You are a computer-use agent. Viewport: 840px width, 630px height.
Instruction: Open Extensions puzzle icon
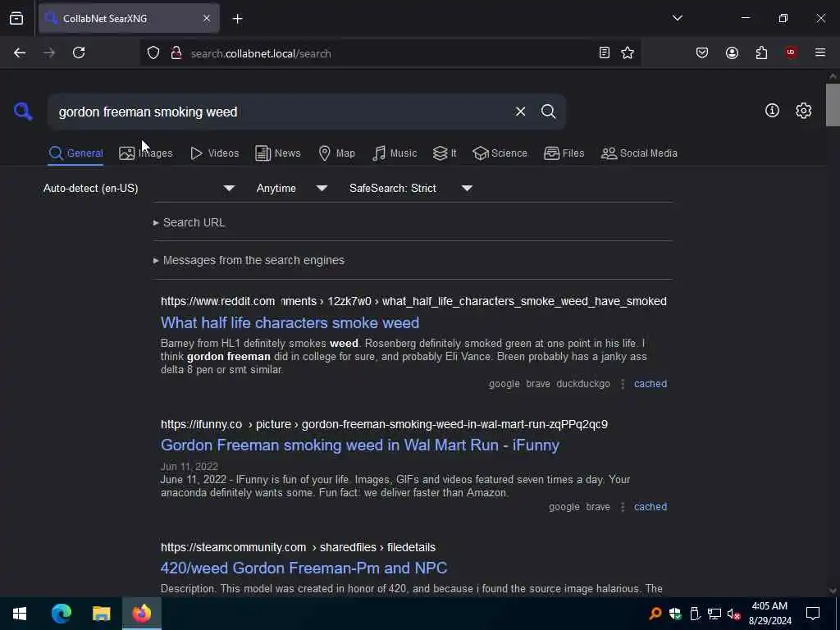point(761,52)
